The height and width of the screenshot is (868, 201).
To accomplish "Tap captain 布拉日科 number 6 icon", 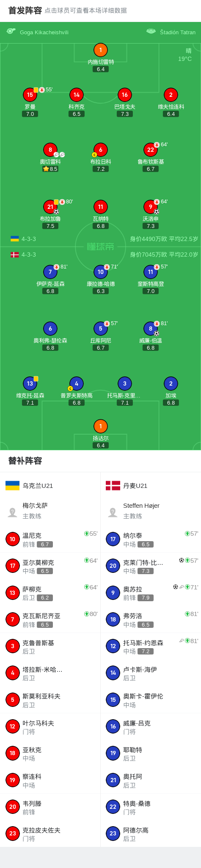I will click(100, 150).
